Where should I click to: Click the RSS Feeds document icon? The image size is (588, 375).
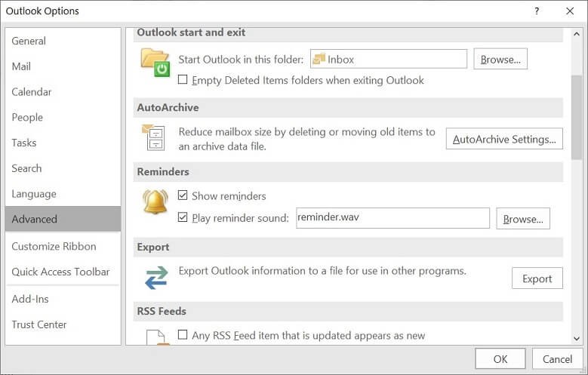pyautogui.click(x=158, y=337)
